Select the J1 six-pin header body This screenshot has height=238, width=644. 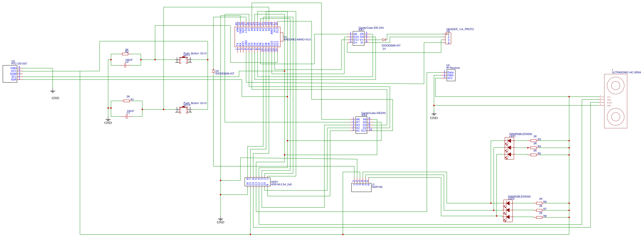coord(361,187)
